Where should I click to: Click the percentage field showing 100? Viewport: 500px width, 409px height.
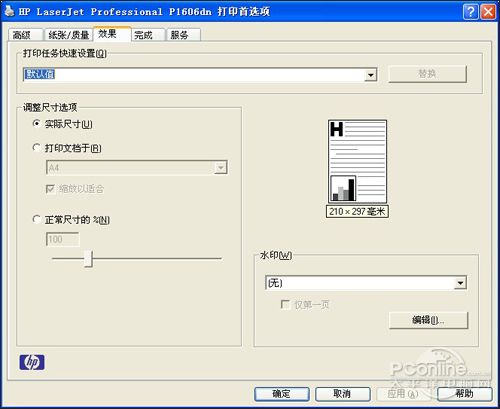click(62, 239)
